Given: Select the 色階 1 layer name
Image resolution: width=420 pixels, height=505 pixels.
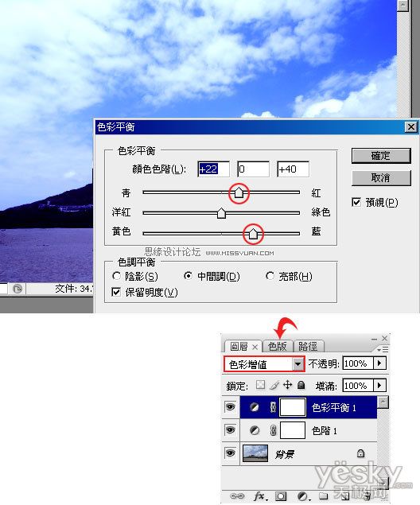Looking at the screenshot, I should [324, 430].
